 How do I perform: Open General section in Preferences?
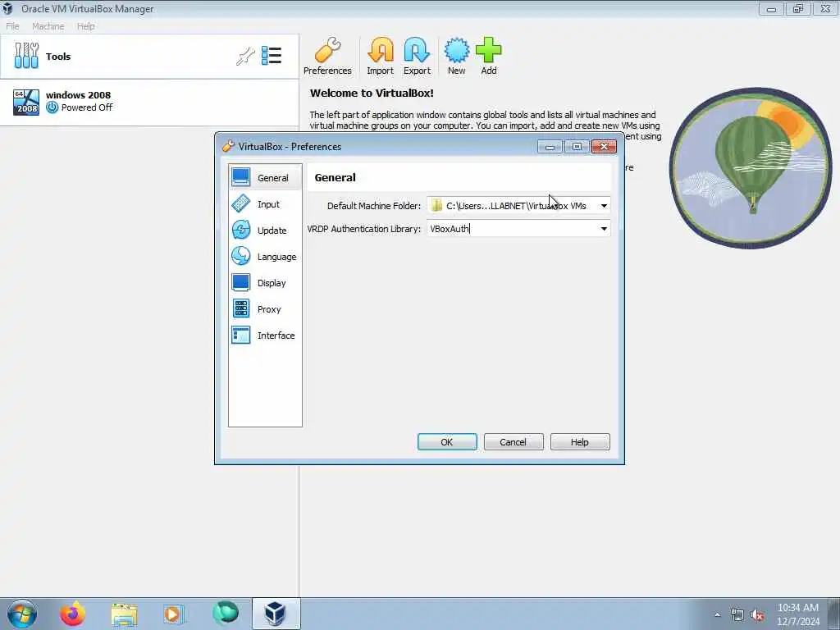[x=265, y=178]
